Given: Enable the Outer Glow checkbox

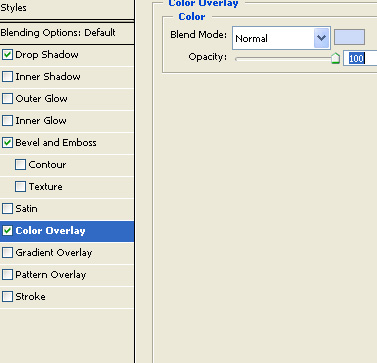Looking at the screenshot, I should click(7, 98).
